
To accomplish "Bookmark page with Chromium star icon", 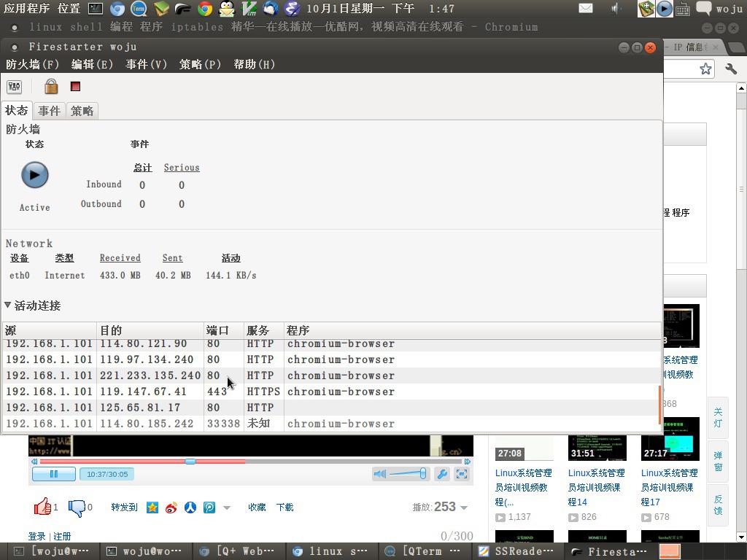I will click(x=705, y=69).
